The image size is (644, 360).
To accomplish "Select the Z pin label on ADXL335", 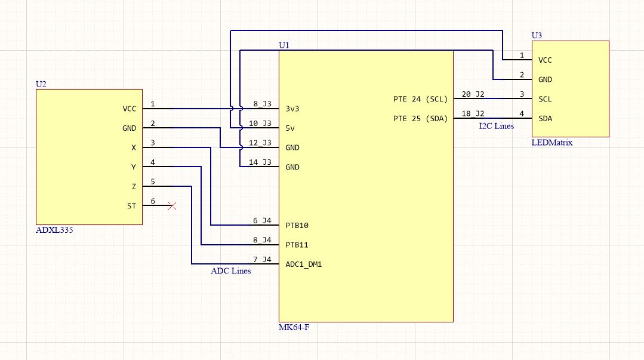I will [x=134, y=187].
